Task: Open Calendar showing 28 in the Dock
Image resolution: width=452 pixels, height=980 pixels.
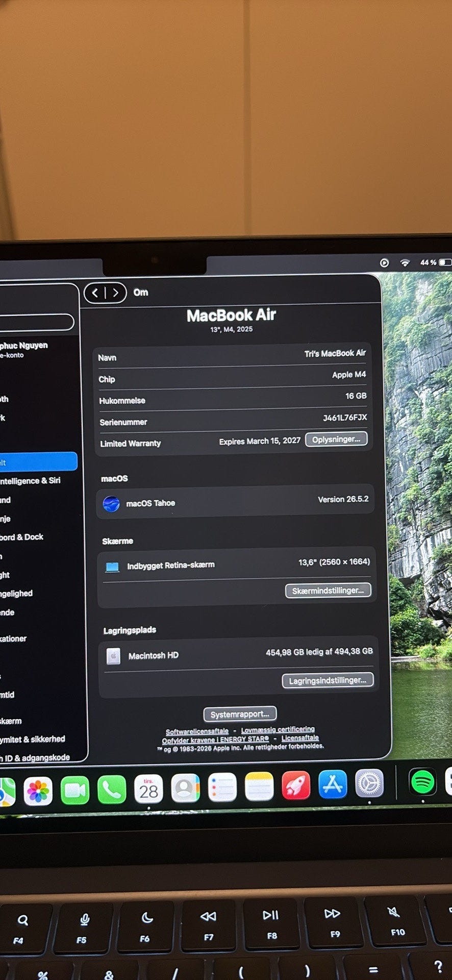Action: [x=148, y=789]
